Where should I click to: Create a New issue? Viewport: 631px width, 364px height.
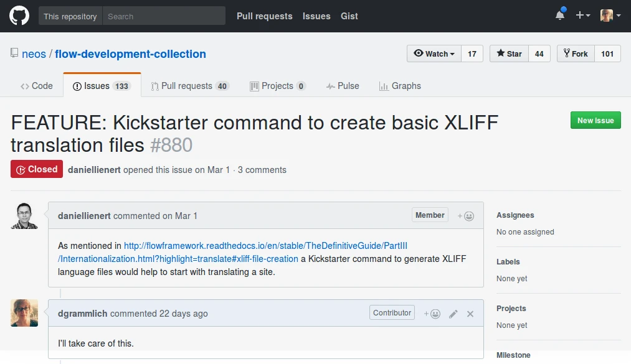tap(595, 121)
